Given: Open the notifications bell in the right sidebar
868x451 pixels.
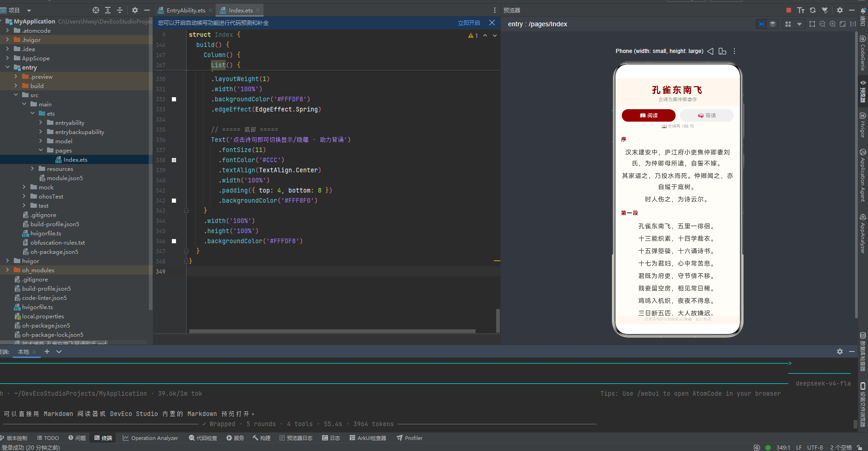Looking at the screenshot, I should [863, 10].
